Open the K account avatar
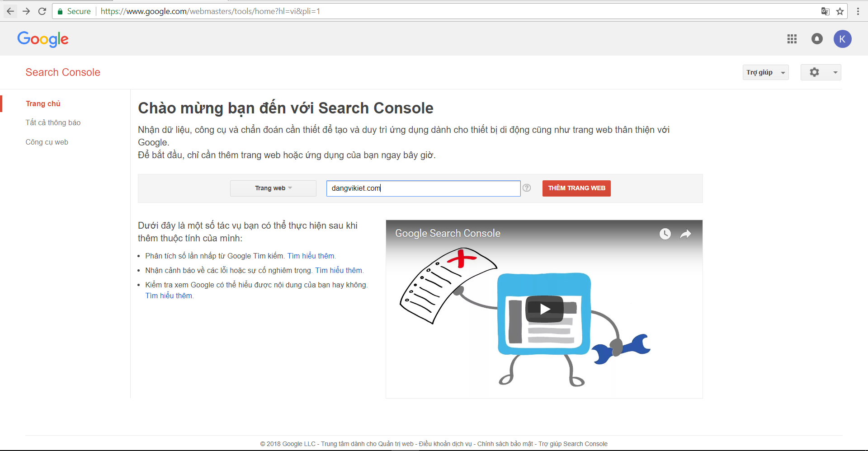The image size is (868, 451). click(x=843, y=39)
